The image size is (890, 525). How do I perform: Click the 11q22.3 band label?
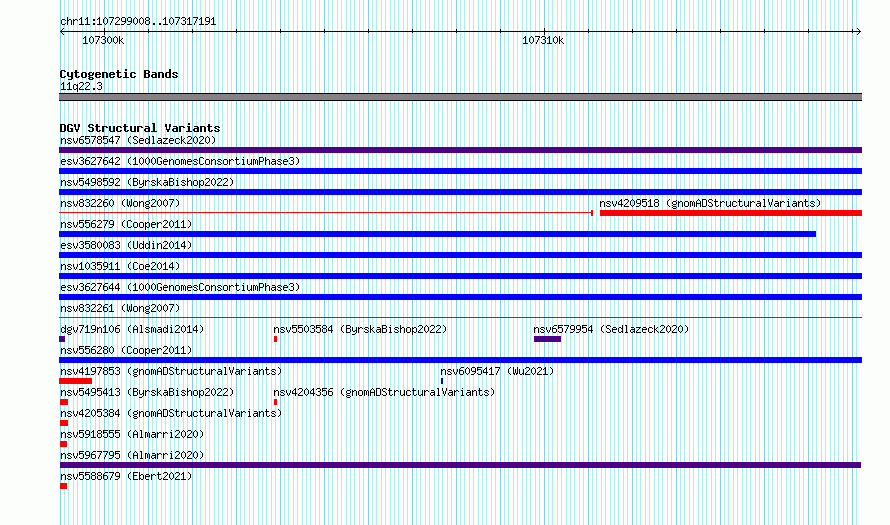[81, 86]
